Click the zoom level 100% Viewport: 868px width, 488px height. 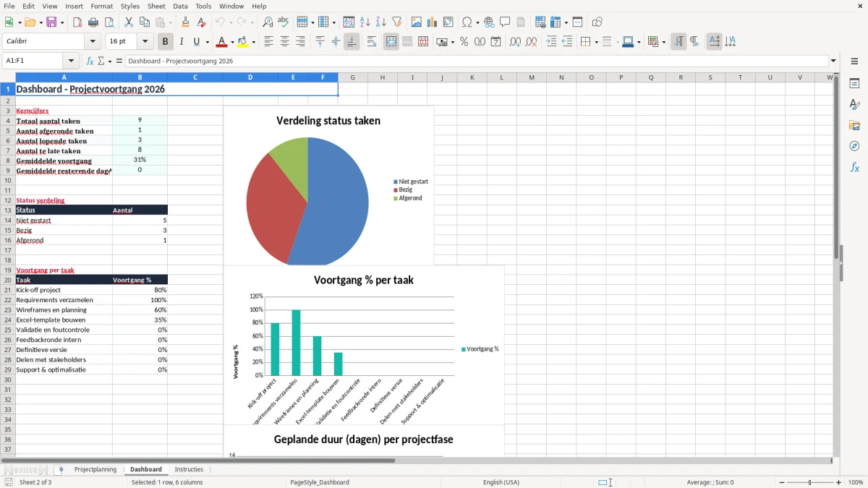point(856,482)
